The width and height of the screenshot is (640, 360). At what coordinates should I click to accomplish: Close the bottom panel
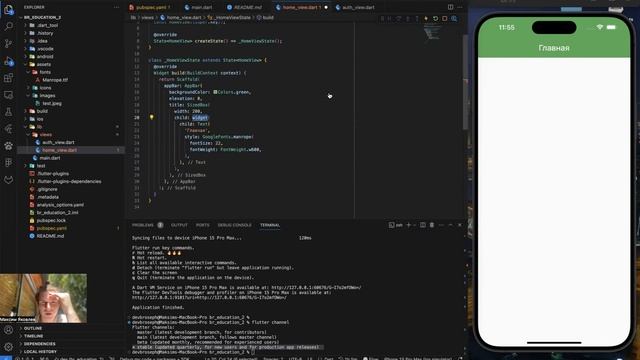coord(460,225)
